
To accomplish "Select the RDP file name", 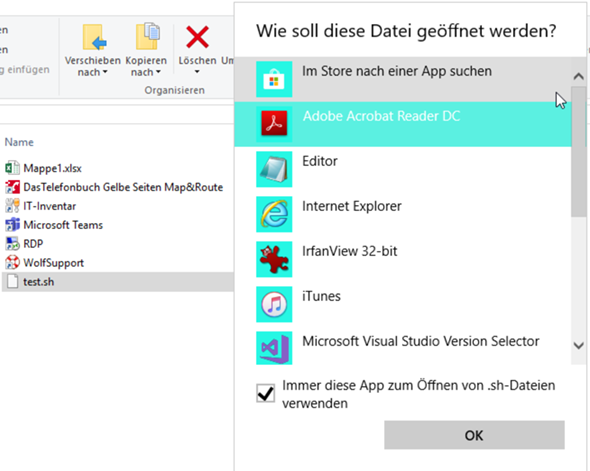I will coord(33,244).
